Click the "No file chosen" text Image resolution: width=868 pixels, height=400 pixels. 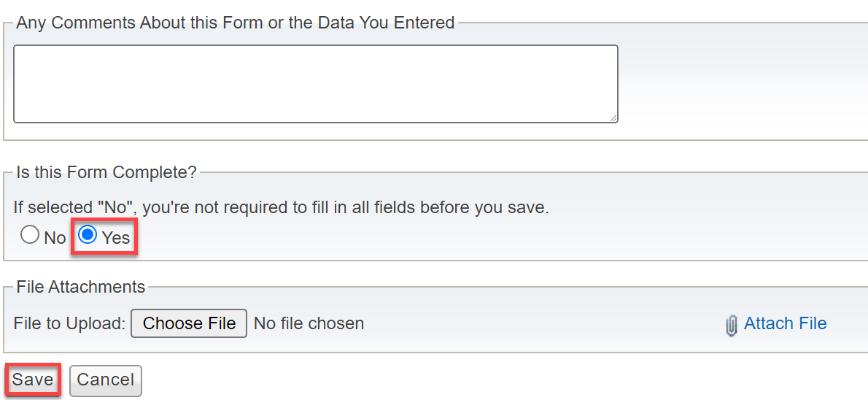(x=309, y=323)
